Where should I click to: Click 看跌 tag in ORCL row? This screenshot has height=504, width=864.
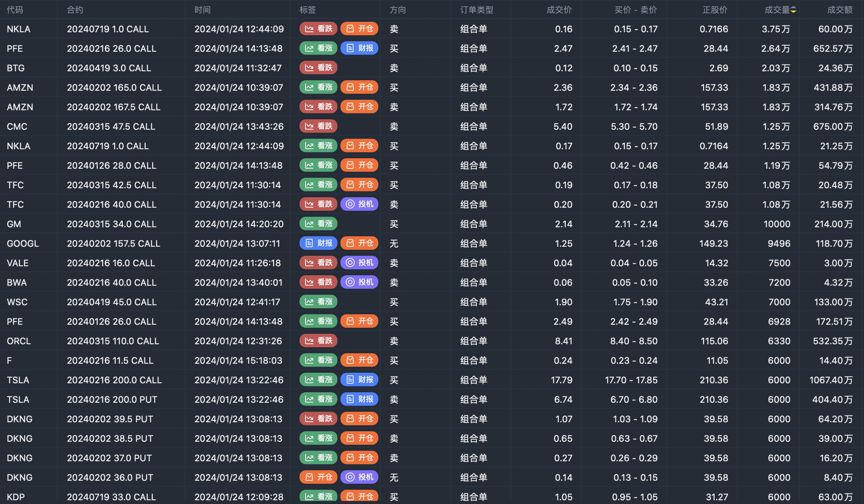coord(318,341)
